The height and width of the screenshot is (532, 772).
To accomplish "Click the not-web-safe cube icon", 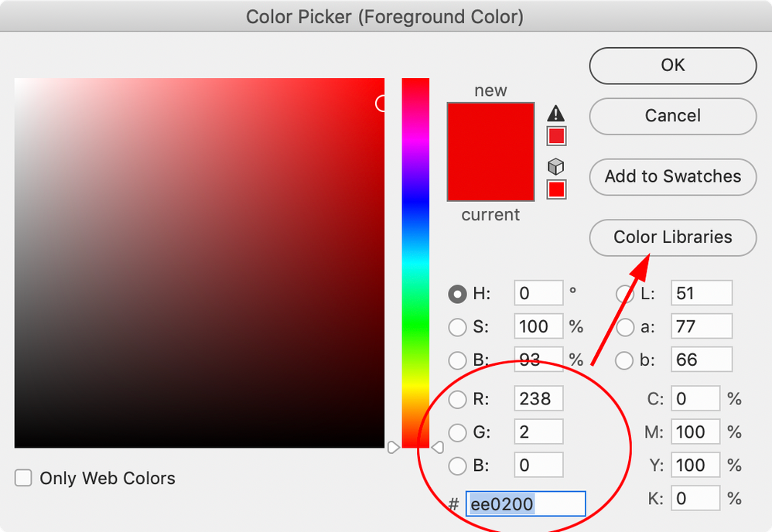I will coord(555,166).
